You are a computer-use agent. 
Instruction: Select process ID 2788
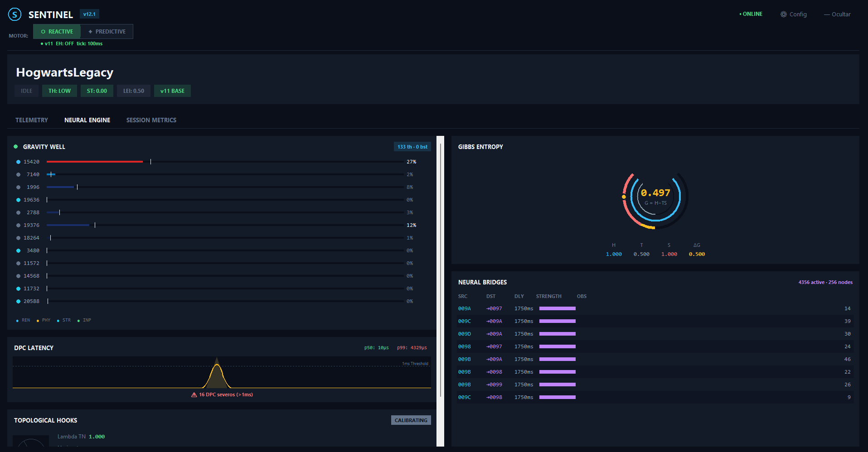pyautogui.click(x=33, y=212)
